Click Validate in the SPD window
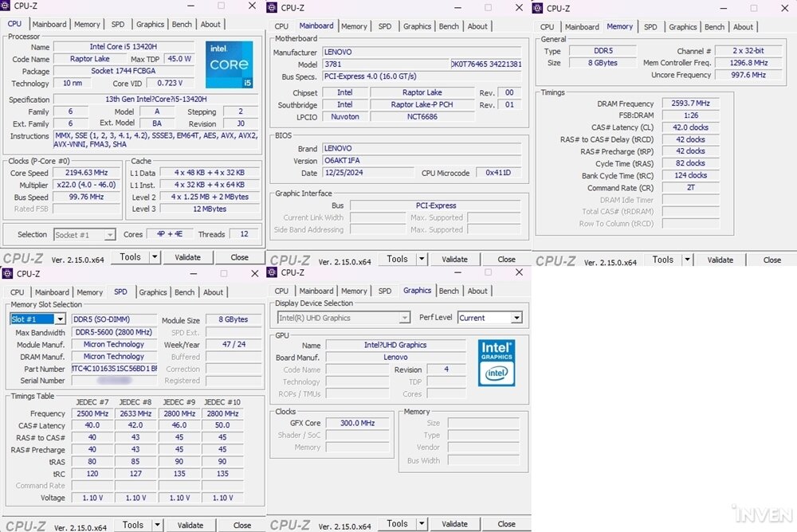Screen dimensions: 797x532 190,525
